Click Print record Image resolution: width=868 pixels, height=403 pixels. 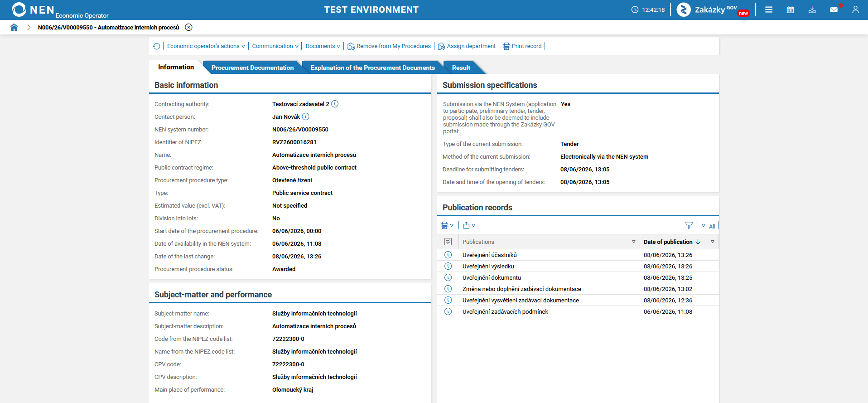[x=522, y=46]
